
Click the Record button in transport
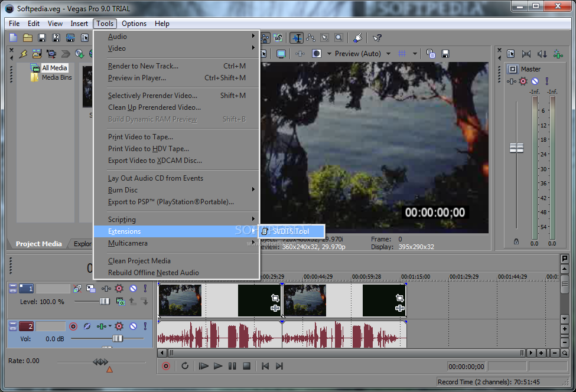pos(166,366)
